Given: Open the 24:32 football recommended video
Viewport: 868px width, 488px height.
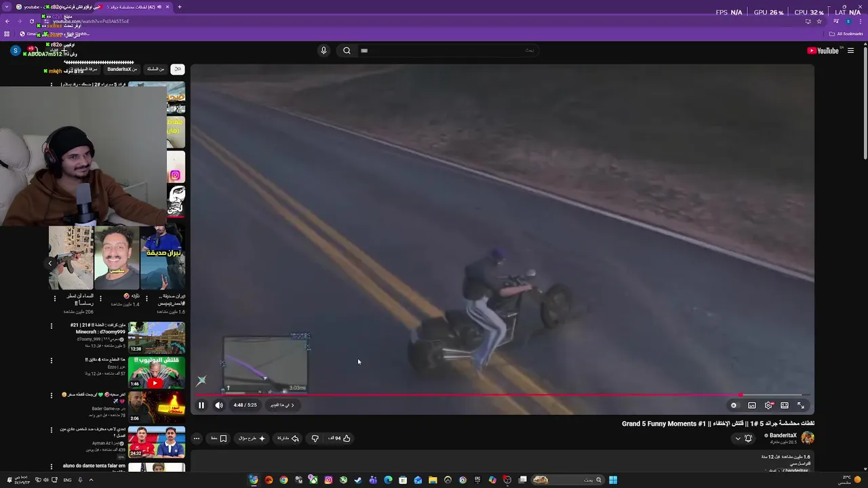Looking at the screenshot, I should pyautogui.click(x=157, y=442).
